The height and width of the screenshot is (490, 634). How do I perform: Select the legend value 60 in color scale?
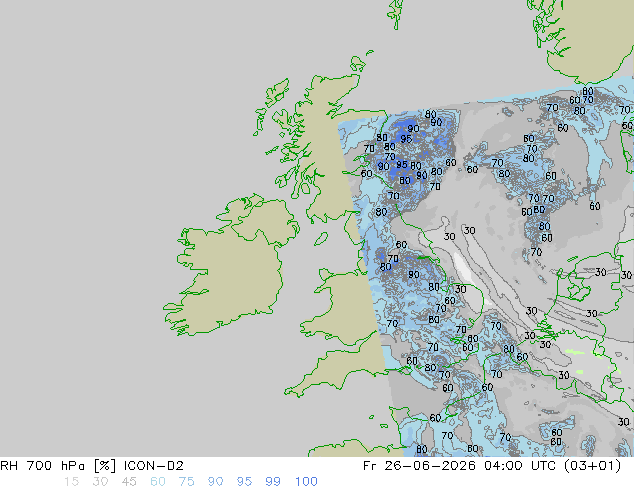pos(158,482)
